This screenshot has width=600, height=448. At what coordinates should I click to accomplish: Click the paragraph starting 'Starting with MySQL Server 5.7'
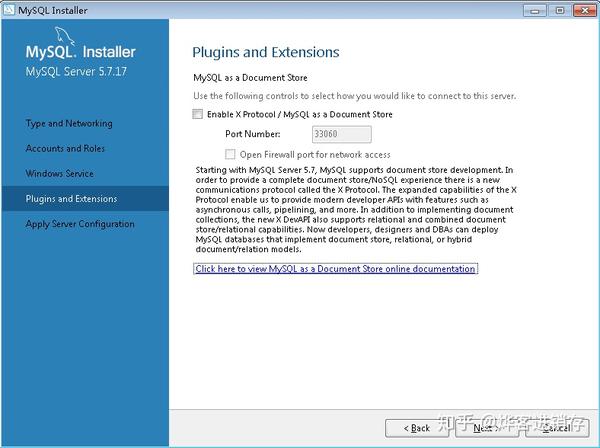356,210
